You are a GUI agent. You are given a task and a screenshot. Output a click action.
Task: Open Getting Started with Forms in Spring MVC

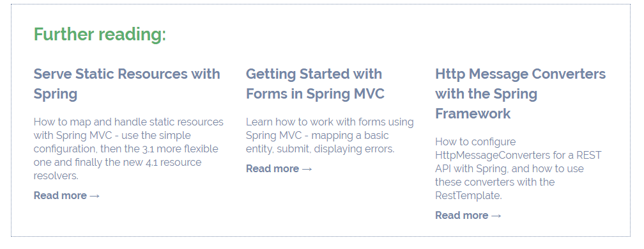click(315, 84)
